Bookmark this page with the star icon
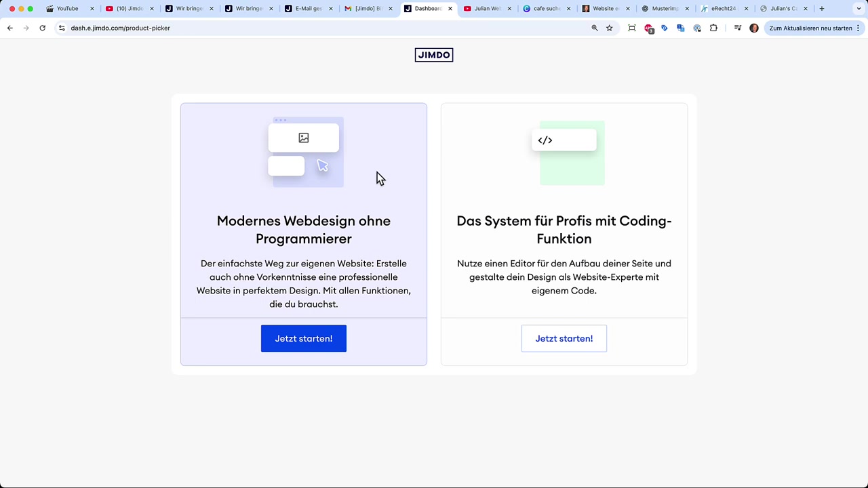868x488 pixels. point(609,28)
